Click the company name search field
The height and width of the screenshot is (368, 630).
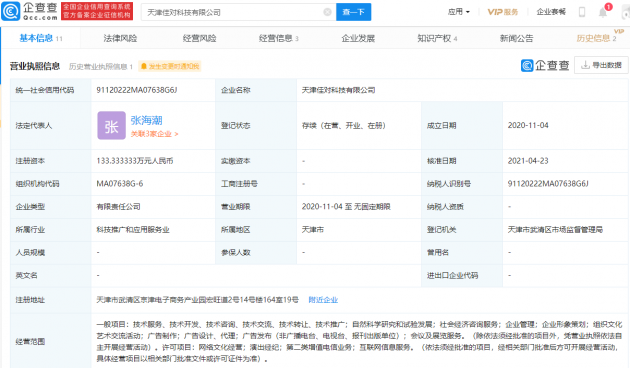pyautogui.click(x=234, y=12)
